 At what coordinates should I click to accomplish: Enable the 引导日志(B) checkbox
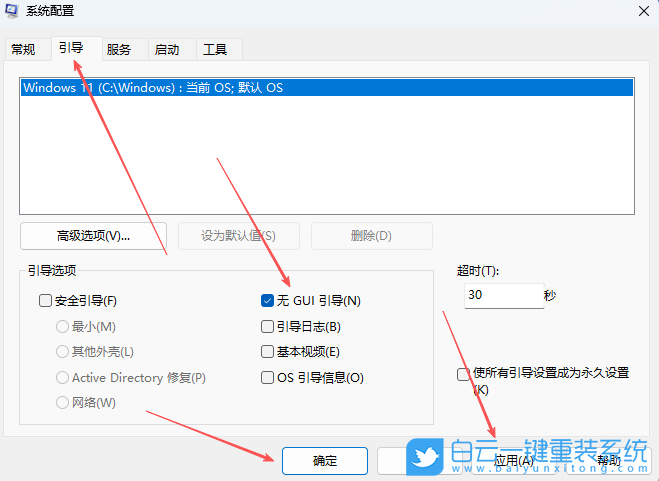(267, 327)
